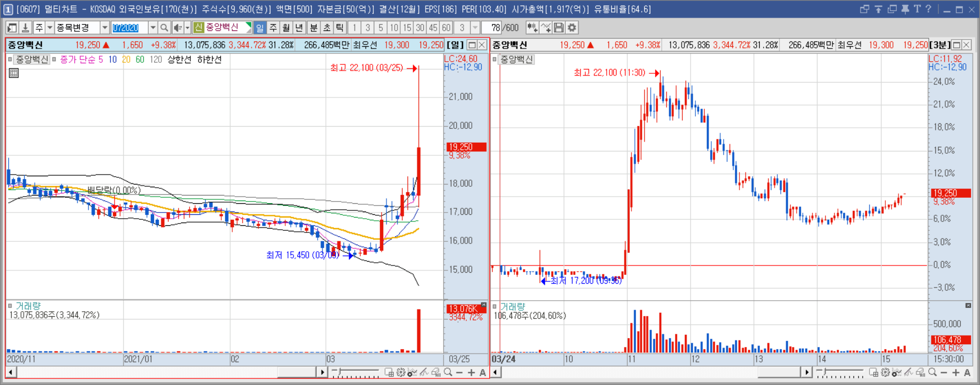Screen dimensions: 980x385
Task: Click the 중앙백신 legend label on right chart
Action: point(516,59)
